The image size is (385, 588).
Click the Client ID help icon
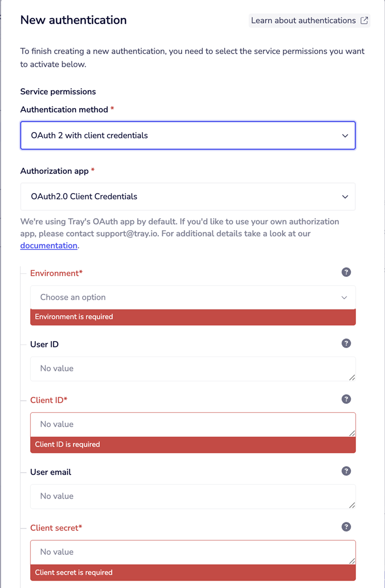[346, 399]
